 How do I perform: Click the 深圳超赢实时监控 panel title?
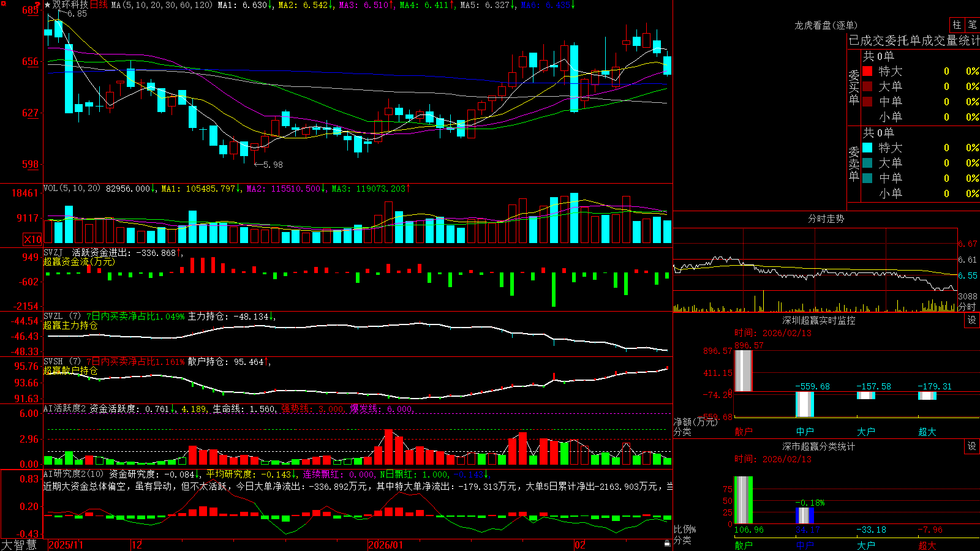818,320
